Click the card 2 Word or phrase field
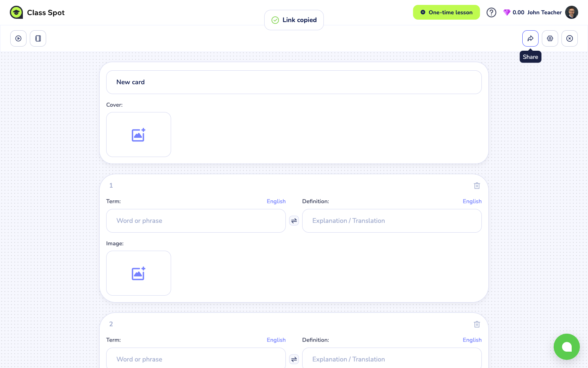This screenshot has height=368, width=588. [196, 358]
